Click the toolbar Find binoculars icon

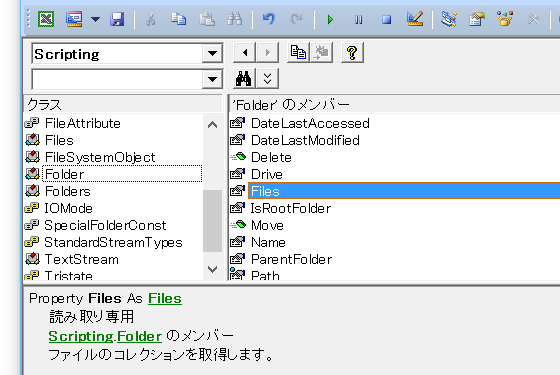pyautogui.click(x=235, y=19)
